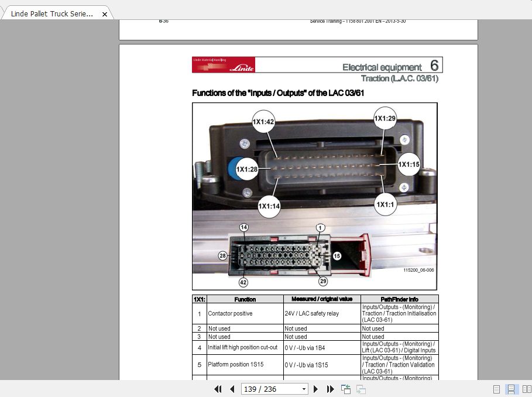The height and width of the screenshot is (397, 532).
Task: Click the previous view navigation icon
Action: pyautogui.click(x=346, y=389)
